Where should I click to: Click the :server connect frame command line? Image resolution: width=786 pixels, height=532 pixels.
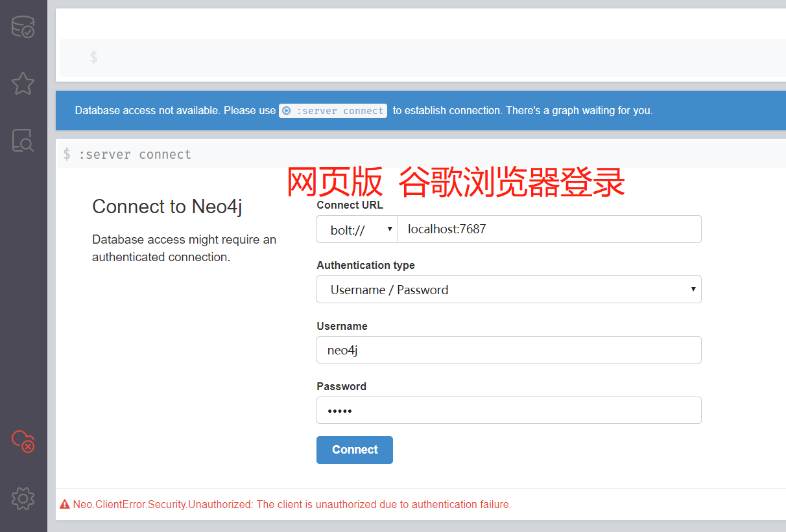[423, 154]
